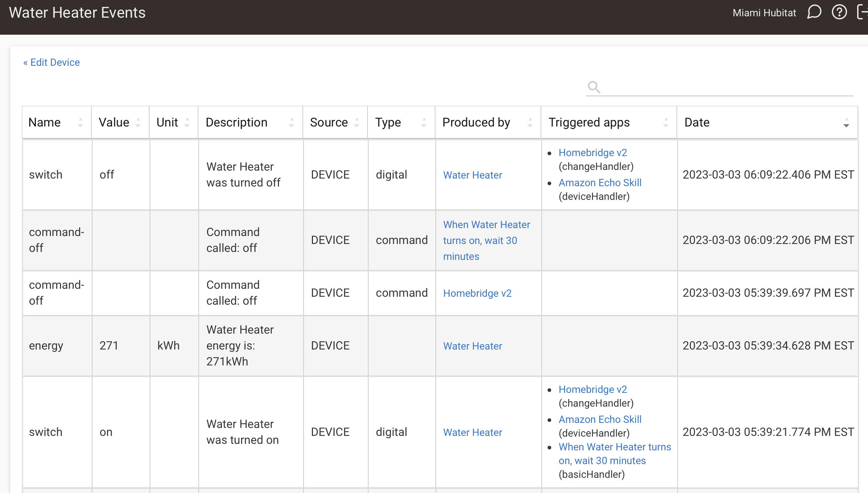Open Amazon Echo Skill in first row
Viewport: 868px width, 493px height.
[600, 183]
